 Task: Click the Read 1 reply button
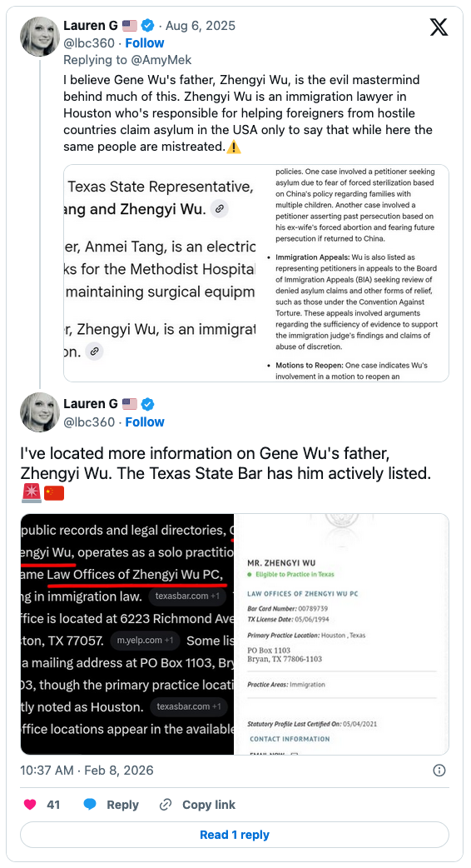coord(235,835)
